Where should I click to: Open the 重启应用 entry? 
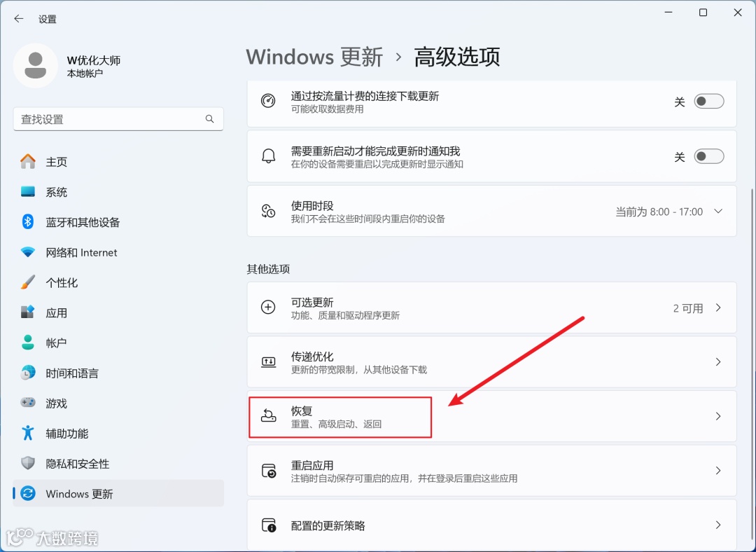(x=492, y=471)
